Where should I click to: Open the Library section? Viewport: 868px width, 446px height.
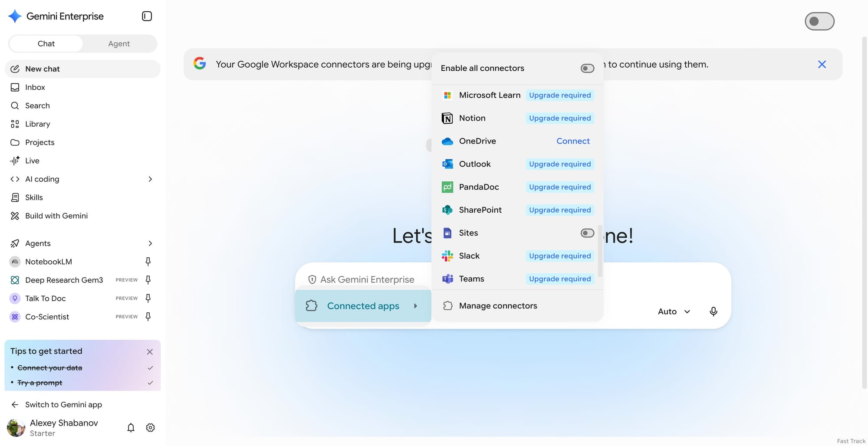click(x=82, y=124)
